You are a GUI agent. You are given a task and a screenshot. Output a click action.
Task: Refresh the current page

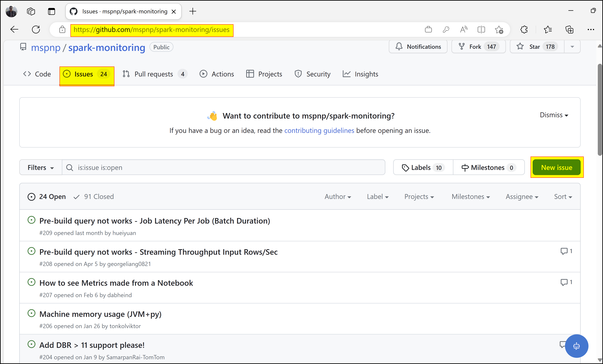pos(36,30)
